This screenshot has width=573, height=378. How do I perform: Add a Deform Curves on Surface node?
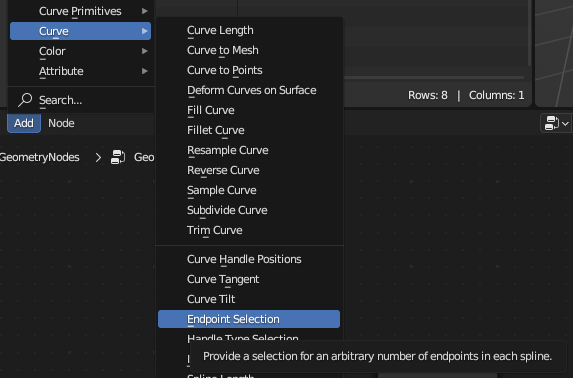coord(249,90)
